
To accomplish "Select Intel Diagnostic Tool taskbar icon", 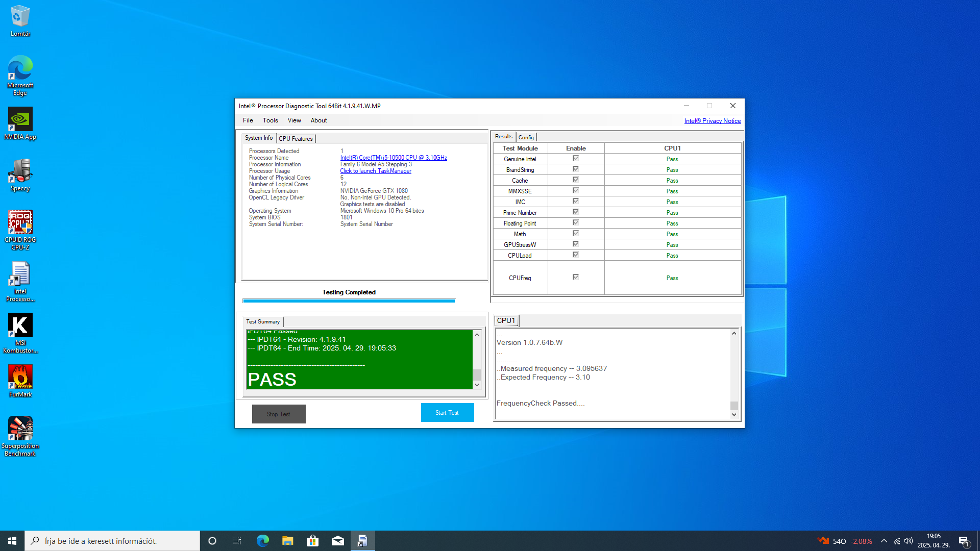I will click(x=362, y=541).
